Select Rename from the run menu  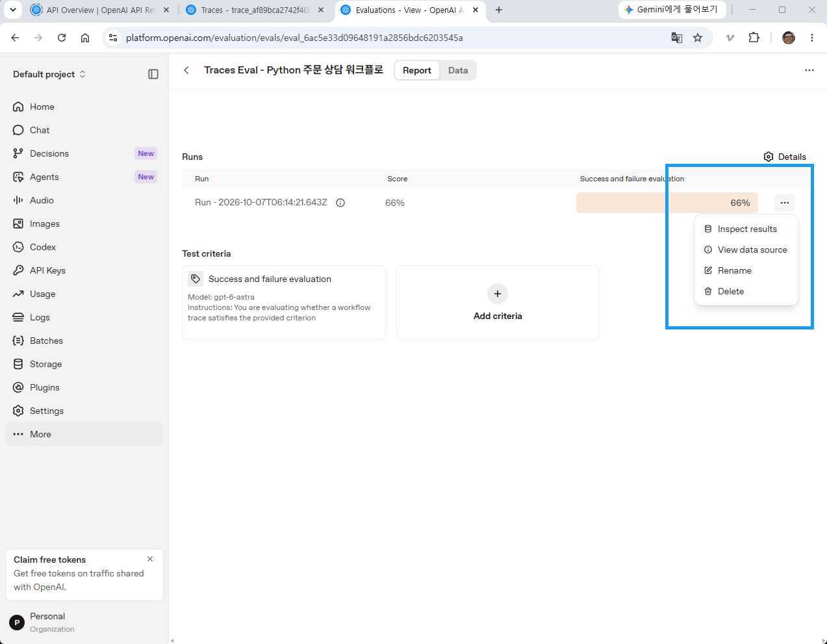click(x=746, y=270)
